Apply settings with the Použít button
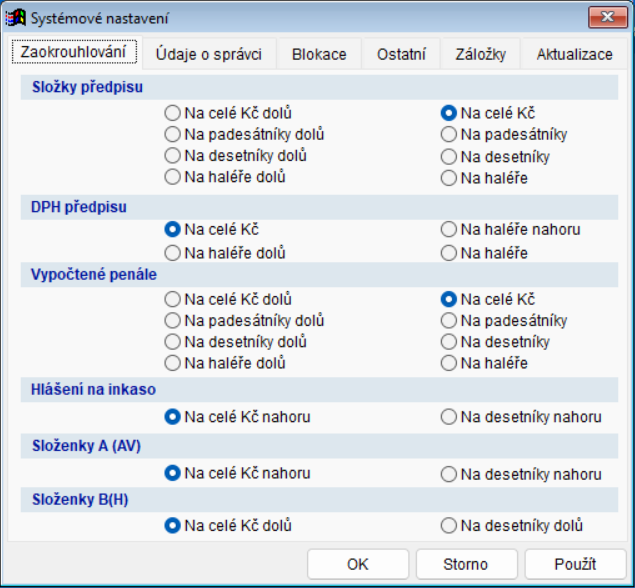This screenshot has width=635, height=588. (x=575, y=564)
